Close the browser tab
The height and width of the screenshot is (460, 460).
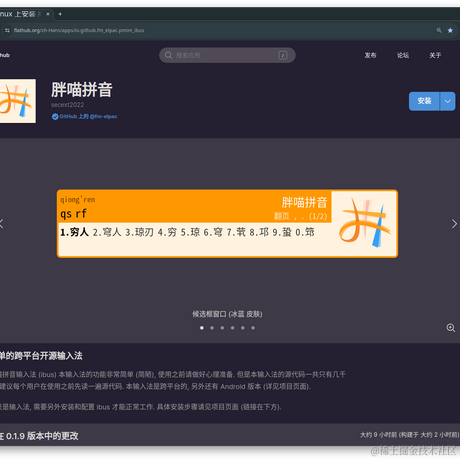point(48,14)
